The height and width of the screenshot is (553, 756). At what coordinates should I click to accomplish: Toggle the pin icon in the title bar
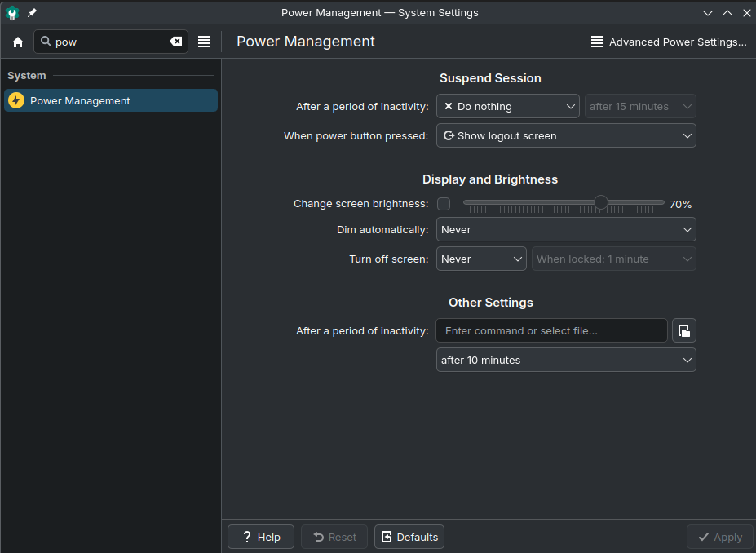[x=32, y=13]
